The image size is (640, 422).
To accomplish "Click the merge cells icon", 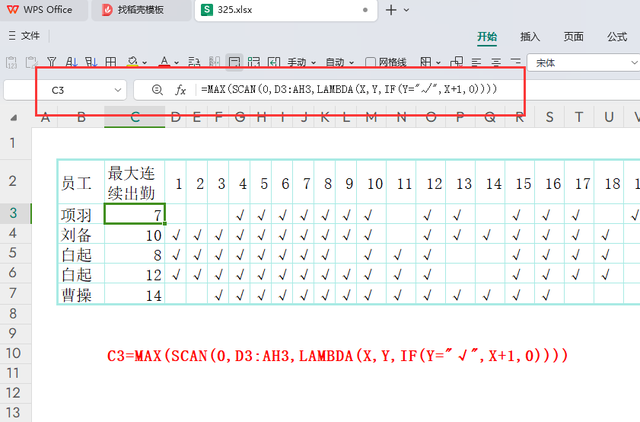I will pyautogui.click(x=456, y=62).
